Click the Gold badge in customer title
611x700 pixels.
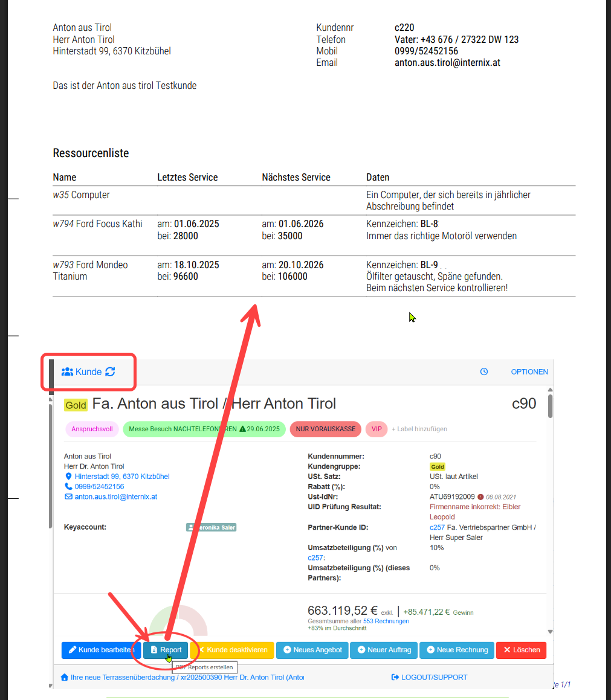pos(76,405)
